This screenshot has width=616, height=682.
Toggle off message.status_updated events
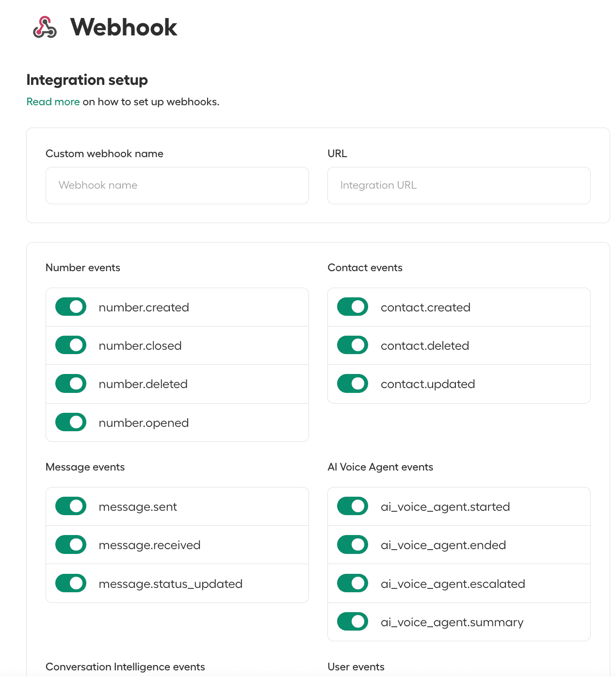[x=70, y=583]
